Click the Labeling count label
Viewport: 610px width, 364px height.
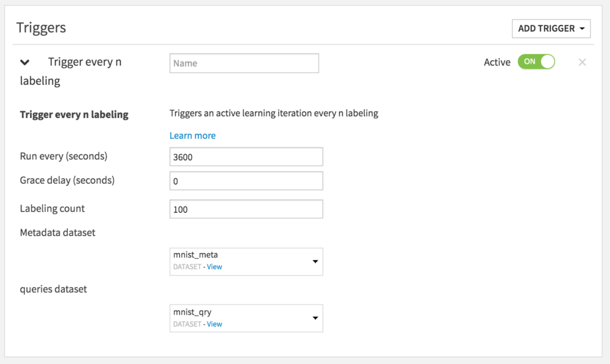point(52,209)
